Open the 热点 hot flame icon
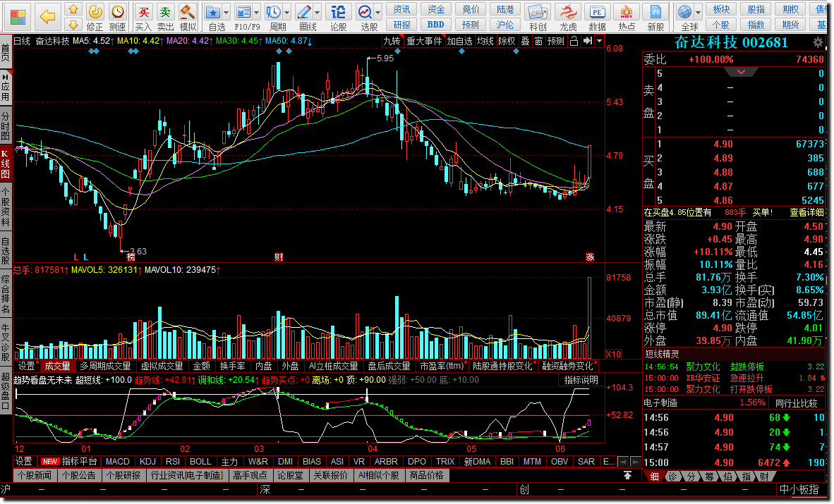The width and height of the screenshot is (834, 504). tap(627, 11)
